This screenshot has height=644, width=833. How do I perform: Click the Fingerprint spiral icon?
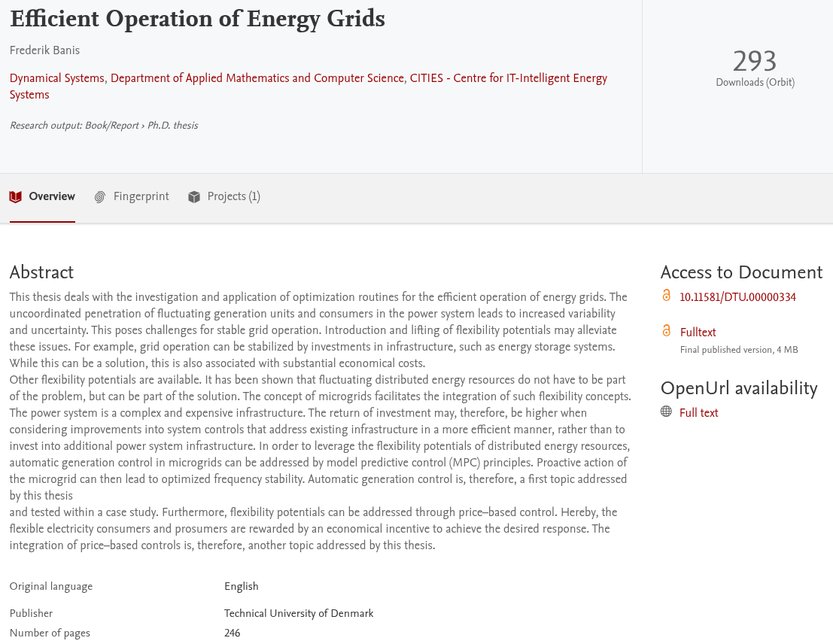[x=100, y=197]
